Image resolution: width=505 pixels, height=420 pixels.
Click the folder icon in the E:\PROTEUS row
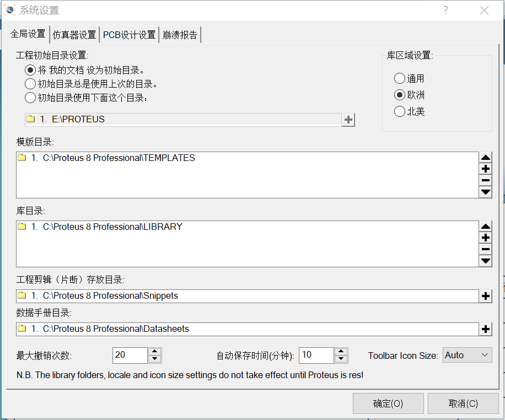point(30,119)
